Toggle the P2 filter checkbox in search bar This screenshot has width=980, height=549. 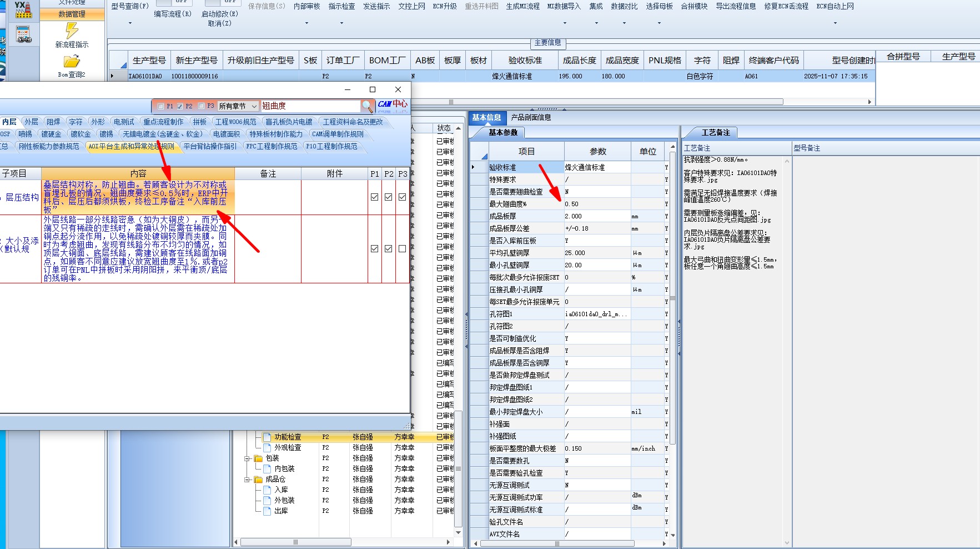coord(180,106)
